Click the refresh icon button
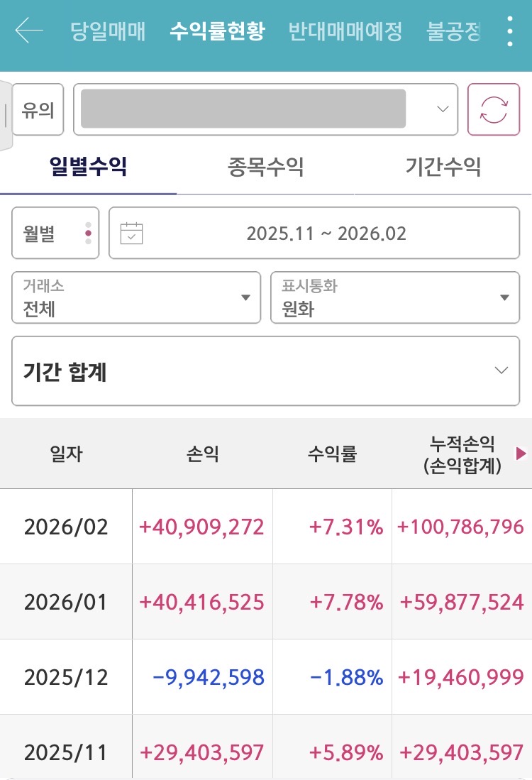 pyautogui.click(x=494, y=109)
